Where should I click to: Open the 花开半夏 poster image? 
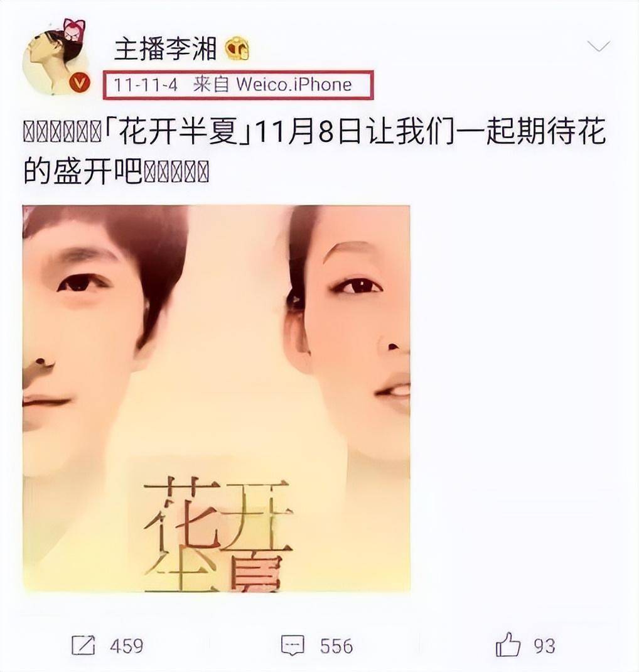coord(217,399)
